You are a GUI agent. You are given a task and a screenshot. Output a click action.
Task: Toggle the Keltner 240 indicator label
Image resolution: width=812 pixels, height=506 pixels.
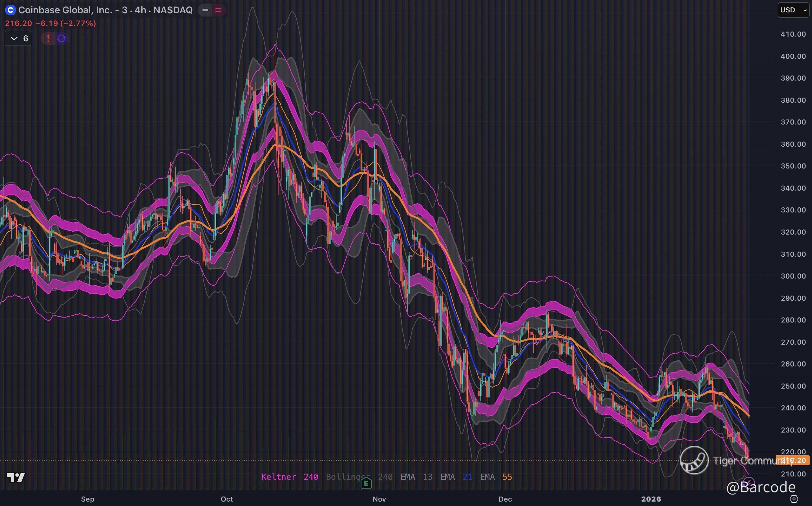tap(289, 477)
